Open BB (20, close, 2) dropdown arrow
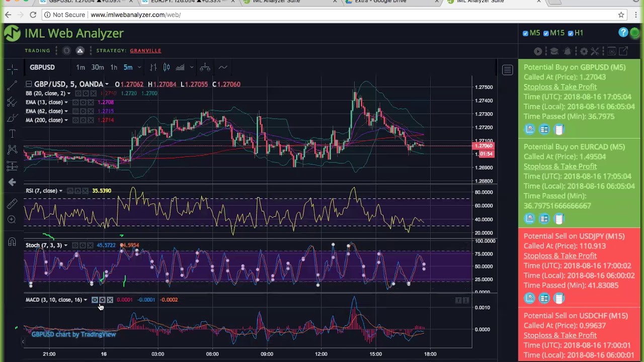The image size is (644, 362). point(68,94)
